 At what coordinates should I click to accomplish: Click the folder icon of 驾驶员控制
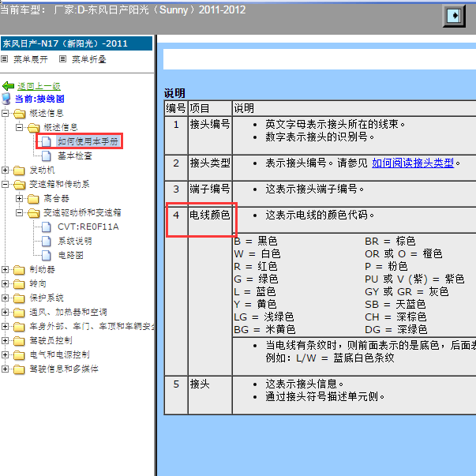19,341
